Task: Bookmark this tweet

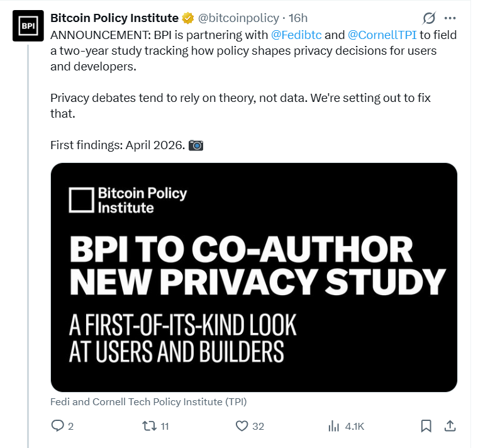Action: click(426, 426)
